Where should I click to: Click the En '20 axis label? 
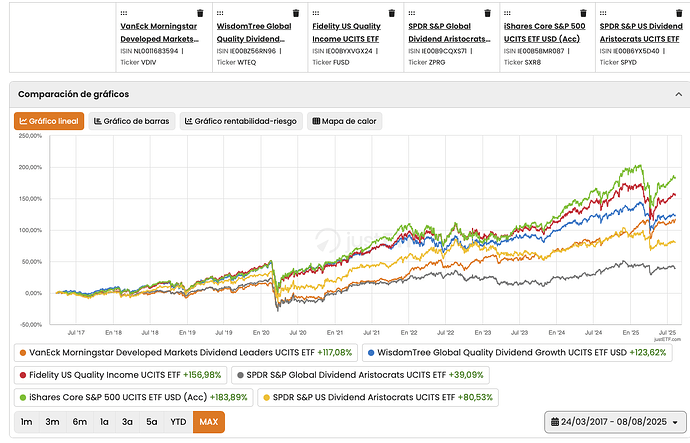click(261, 333)
